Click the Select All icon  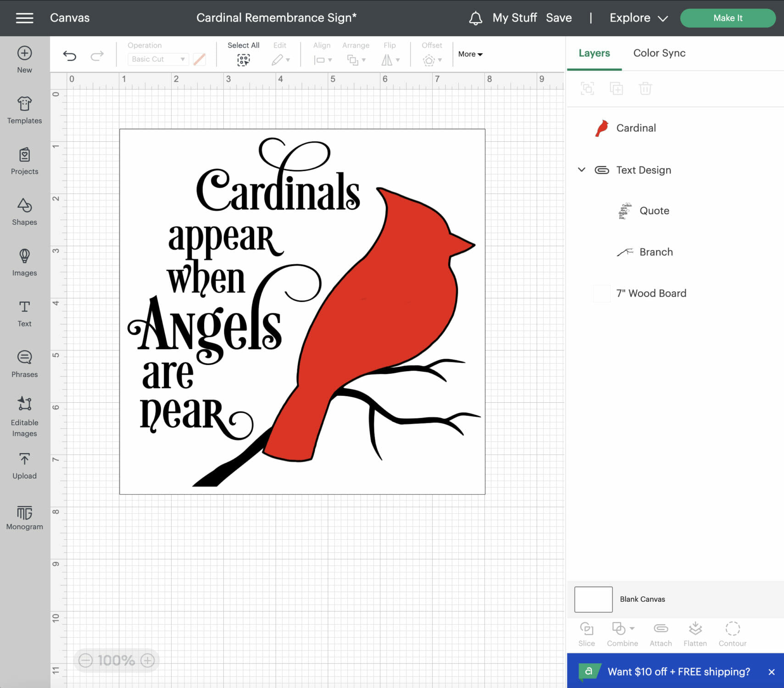tap(243, 60)
